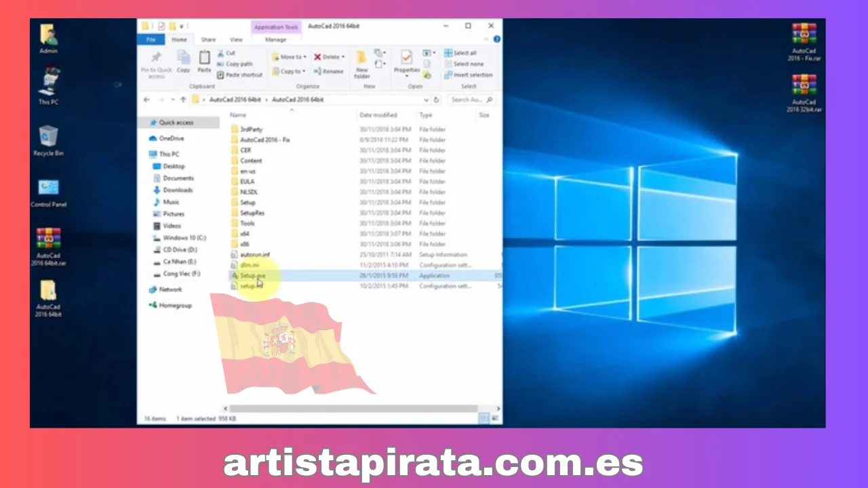Select AutoCad 2016 32bit.rar desktop archive
The height and width of the screenshot is (488, 868).
804,94
